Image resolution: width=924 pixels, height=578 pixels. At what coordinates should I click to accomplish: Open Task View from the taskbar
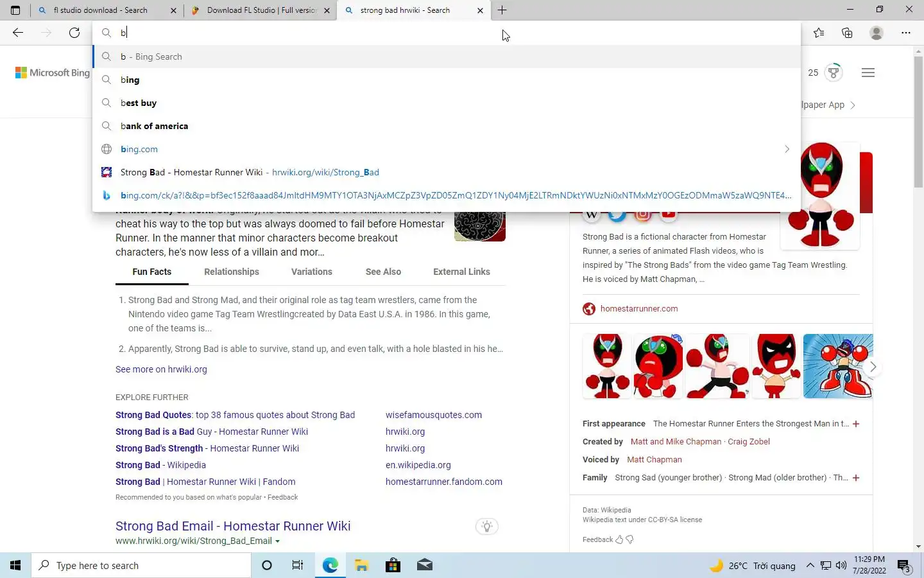point(298,565)
